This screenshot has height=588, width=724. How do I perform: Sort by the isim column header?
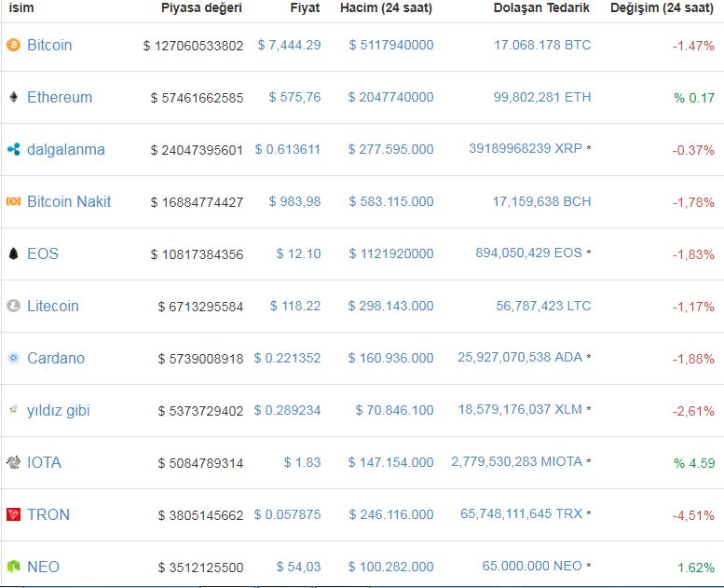tap(20, 7)
